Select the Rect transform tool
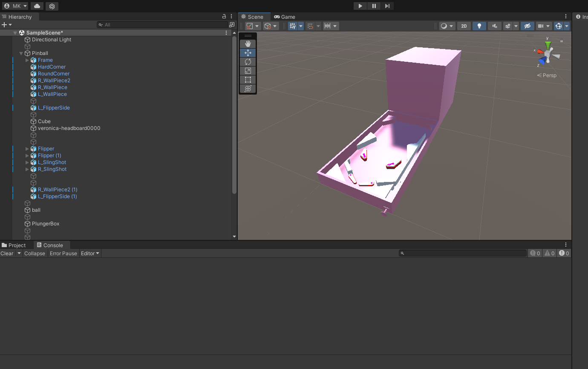 click(248, 80)
